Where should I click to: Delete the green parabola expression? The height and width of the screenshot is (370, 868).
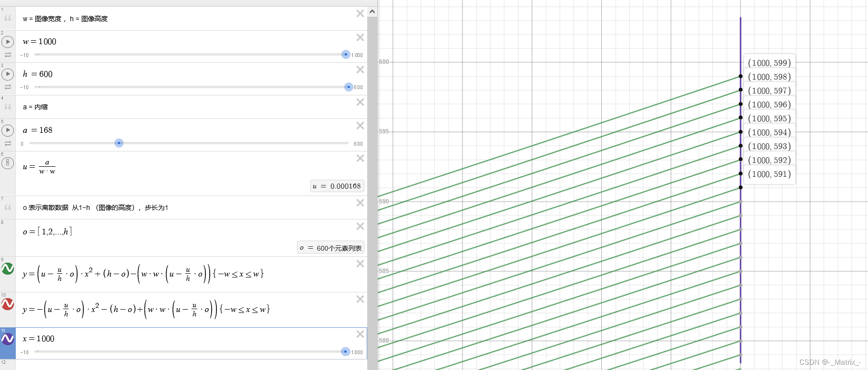pos(360,264)
